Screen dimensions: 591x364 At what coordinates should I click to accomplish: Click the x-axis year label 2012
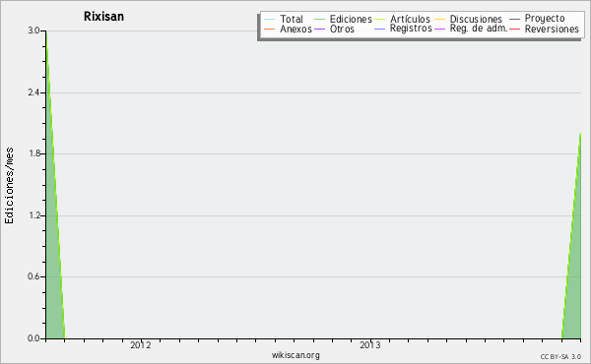(141, 345)
